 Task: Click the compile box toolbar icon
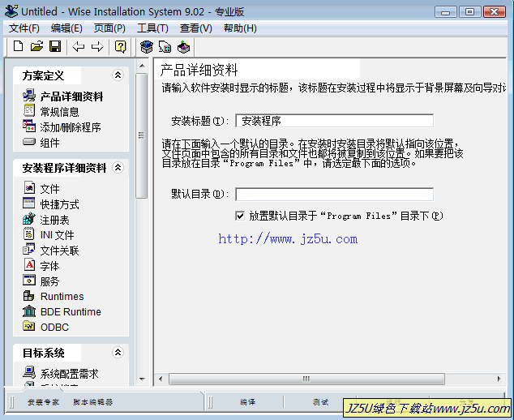[147, 47]
